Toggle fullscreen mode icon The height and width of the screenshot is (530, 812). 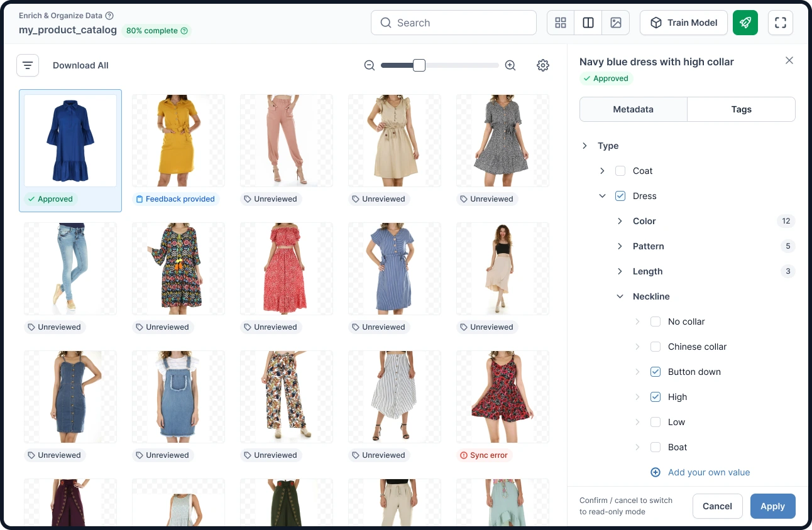click(781, 23)
